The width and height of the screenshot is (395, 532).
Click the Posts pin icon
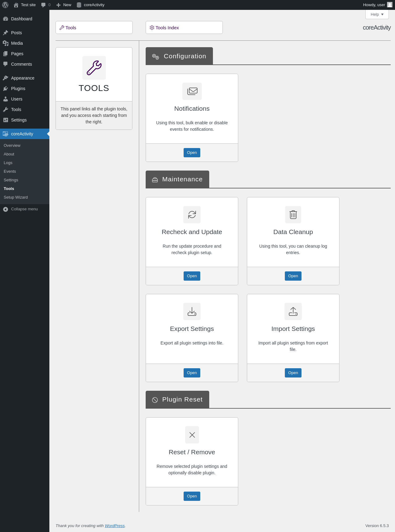pos(6,33)
